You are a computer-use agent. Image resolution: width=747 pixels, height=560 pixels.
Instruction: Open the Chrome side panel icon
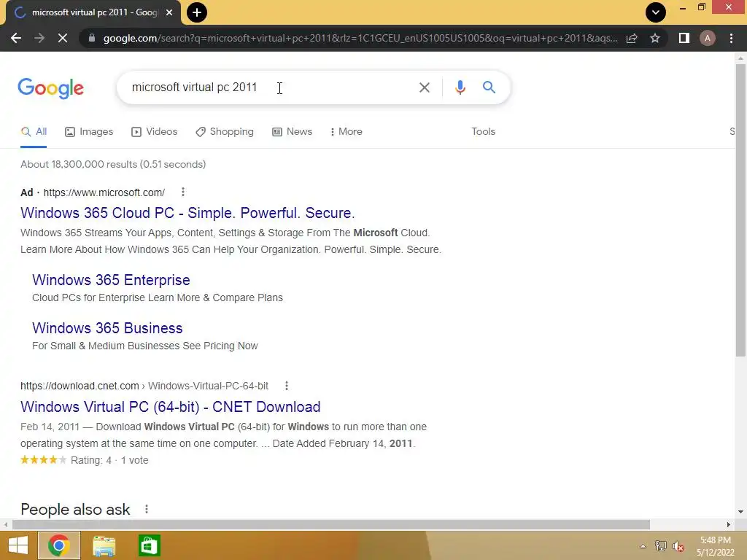pos(684,38)
